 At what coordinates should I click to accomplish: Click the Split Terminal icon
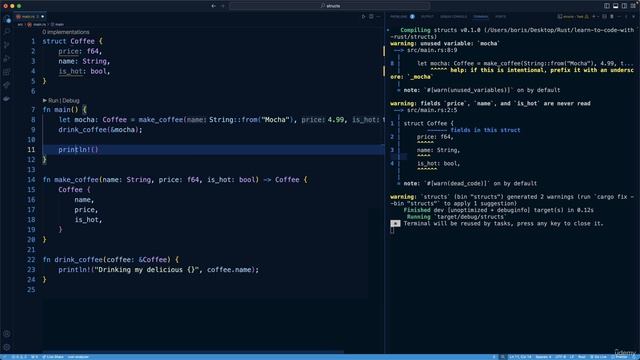(x=604, y=17)
